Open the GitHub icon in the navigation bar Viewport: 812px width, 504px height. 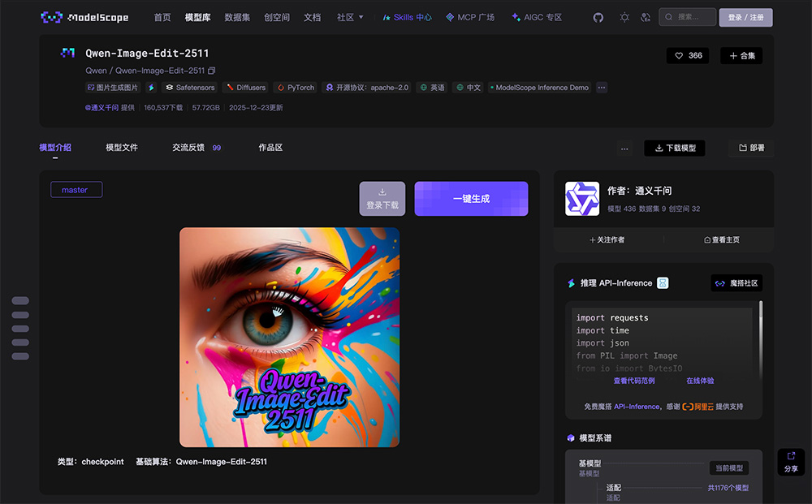(x=598, y=16)
